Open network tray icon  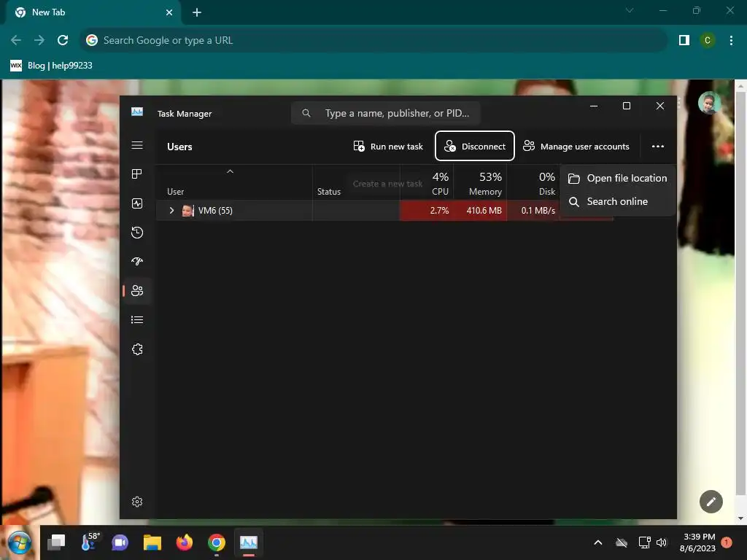tap(644, 542)
